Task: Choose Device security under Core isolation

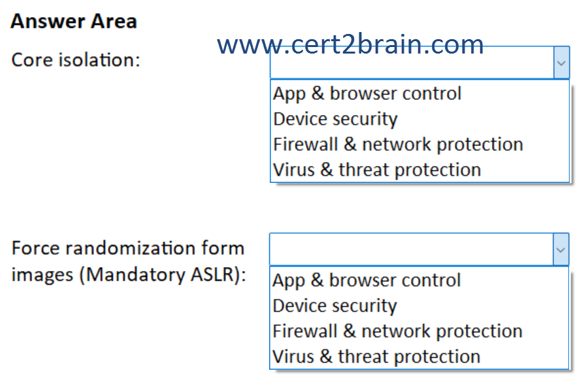Action: (x=335, y=119)
